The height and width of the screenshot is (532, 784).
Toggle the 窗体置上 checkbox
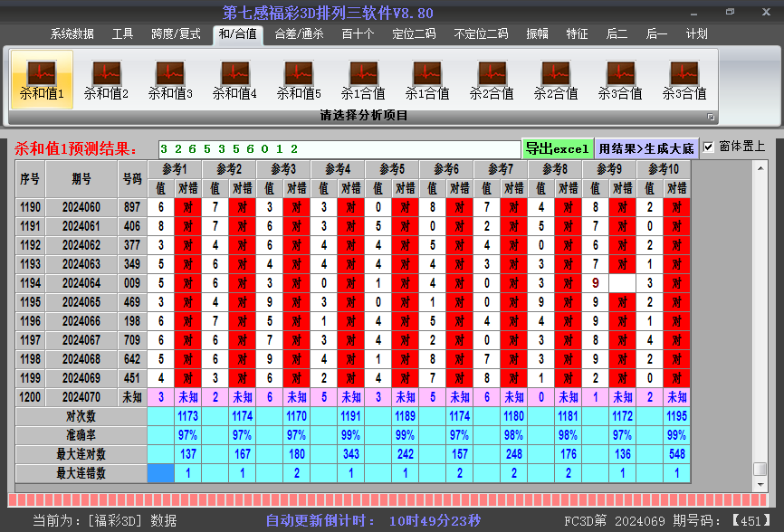708,147
